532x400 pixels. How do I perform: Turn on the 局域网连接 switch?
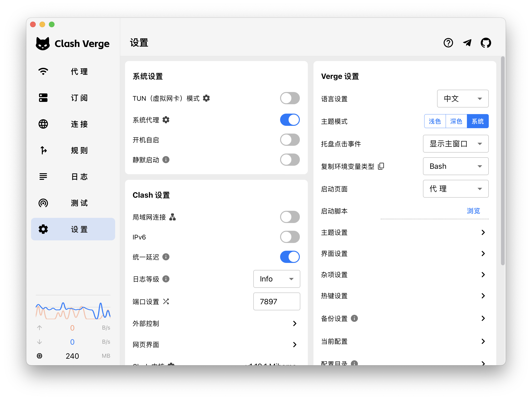[290, 217]
